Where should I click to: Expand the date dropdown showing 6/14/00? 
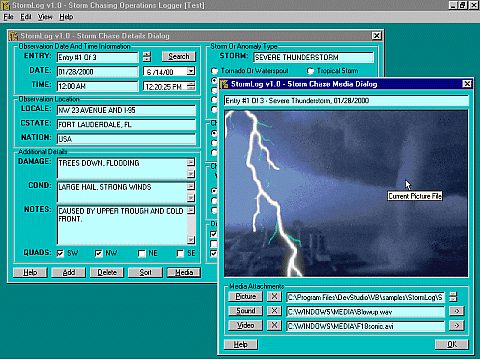(191, 71)
